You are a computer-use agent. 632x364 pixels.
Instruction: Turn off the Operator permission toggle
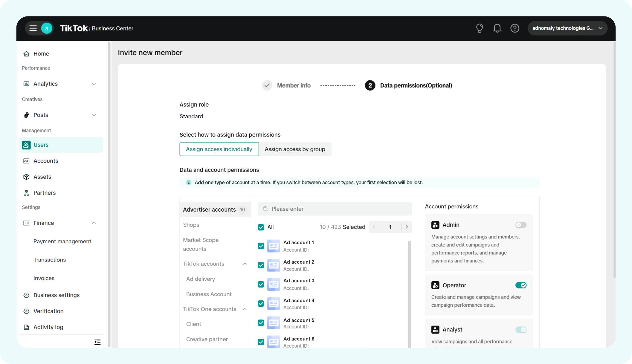521,285
